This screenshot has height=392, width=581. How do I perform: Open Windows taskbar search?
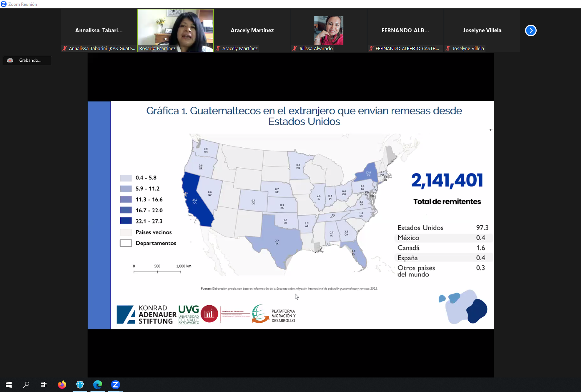(x=26, y=385)
